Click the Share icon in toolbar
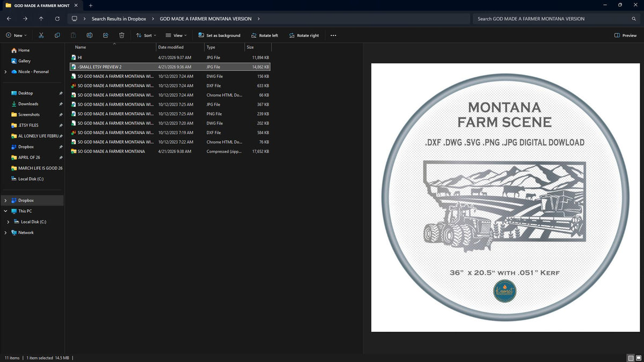Screen dimensions: 644x362 106,35
